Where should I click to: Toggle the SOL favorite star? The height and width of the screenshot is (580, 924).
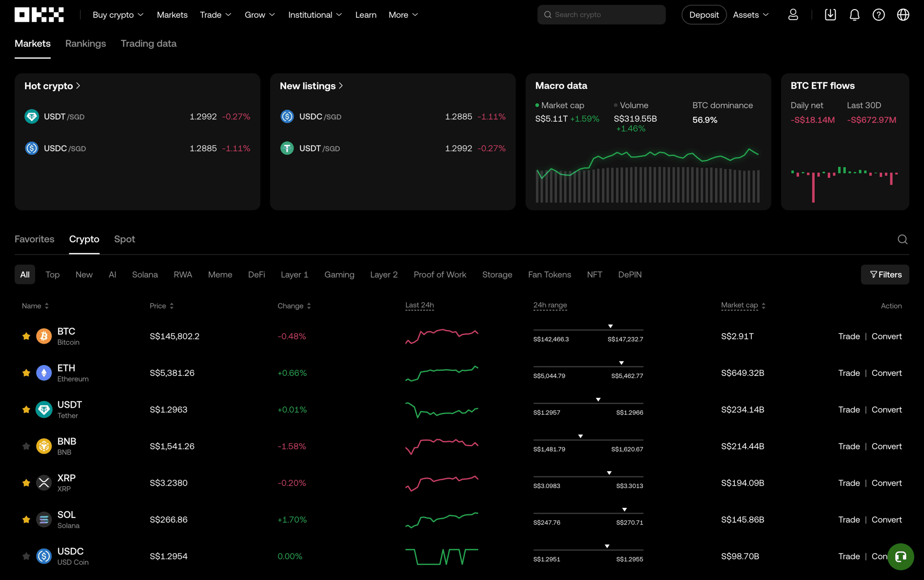26,519
